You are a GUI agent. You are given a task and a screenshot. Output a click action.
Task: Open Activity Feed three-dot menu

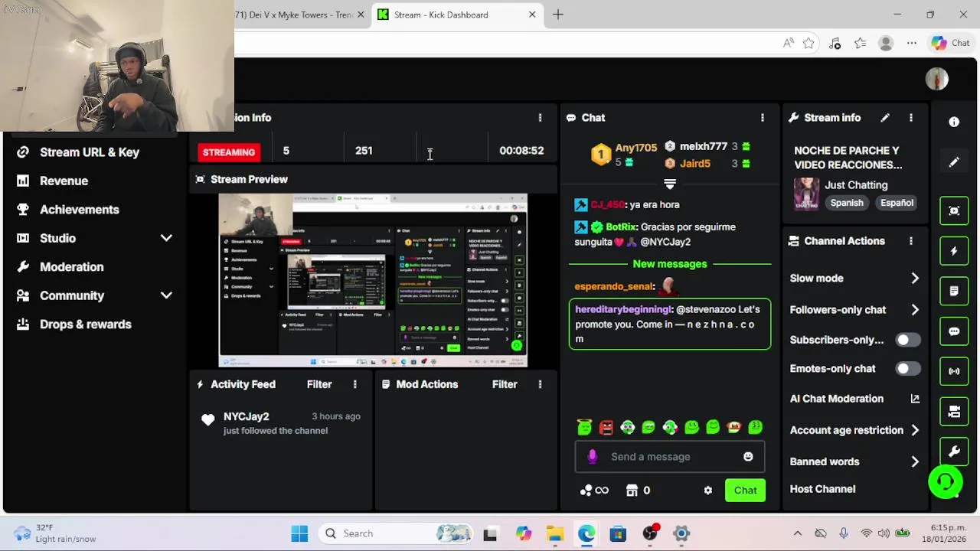pyautogui.click(x=354, y=384)
